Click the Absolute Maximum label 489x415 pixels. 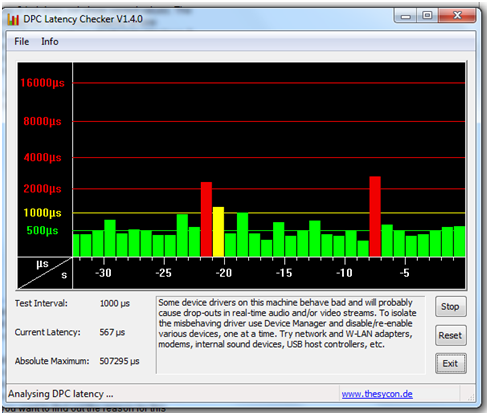coord(52,361)
